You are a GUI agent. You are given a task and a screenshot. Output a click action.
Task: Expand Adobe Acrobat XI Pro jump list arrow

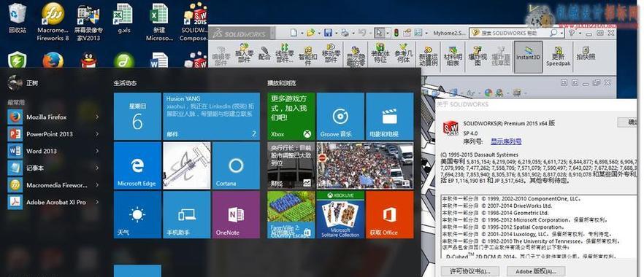point(97,202)
